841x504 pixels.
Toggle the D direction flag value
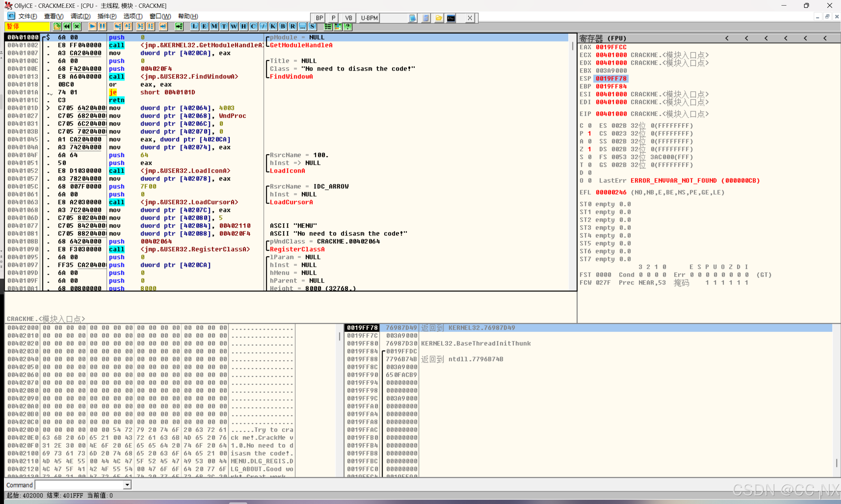590,173
